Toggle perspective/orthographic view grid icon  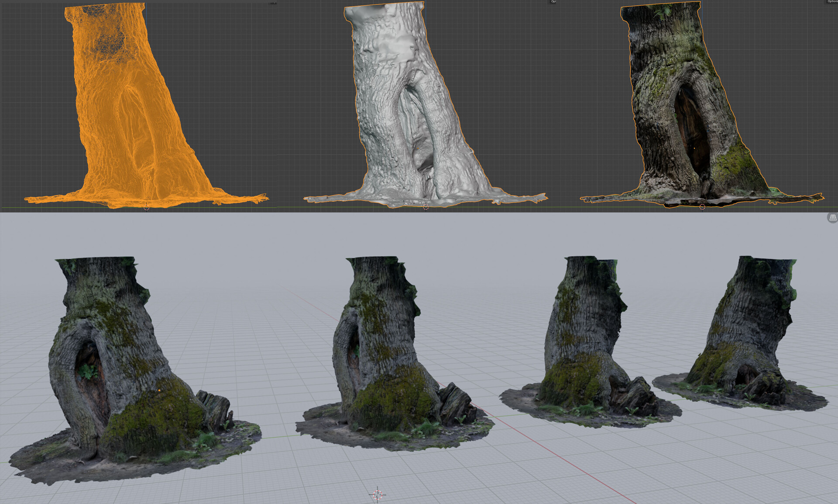coord(833,217)
